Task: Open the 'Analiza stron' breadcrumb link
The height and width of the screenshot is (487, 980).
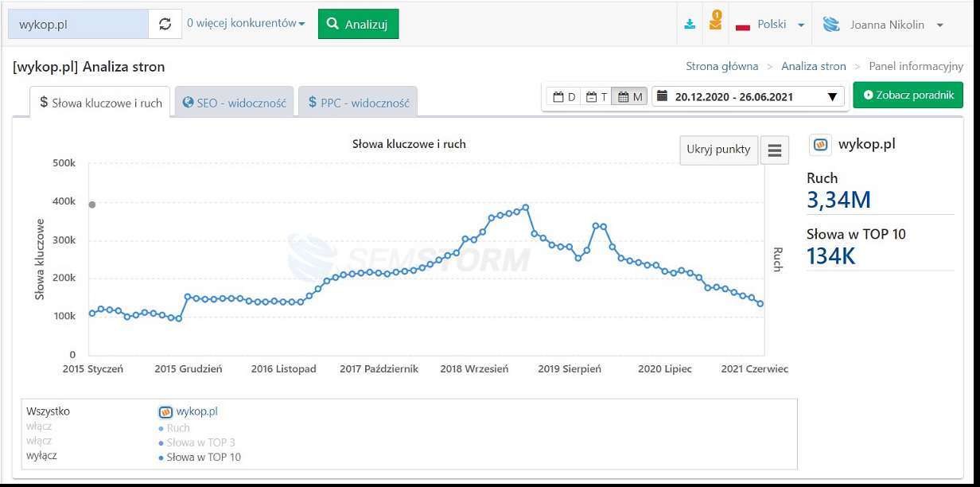Action: (x=814, y=66)
